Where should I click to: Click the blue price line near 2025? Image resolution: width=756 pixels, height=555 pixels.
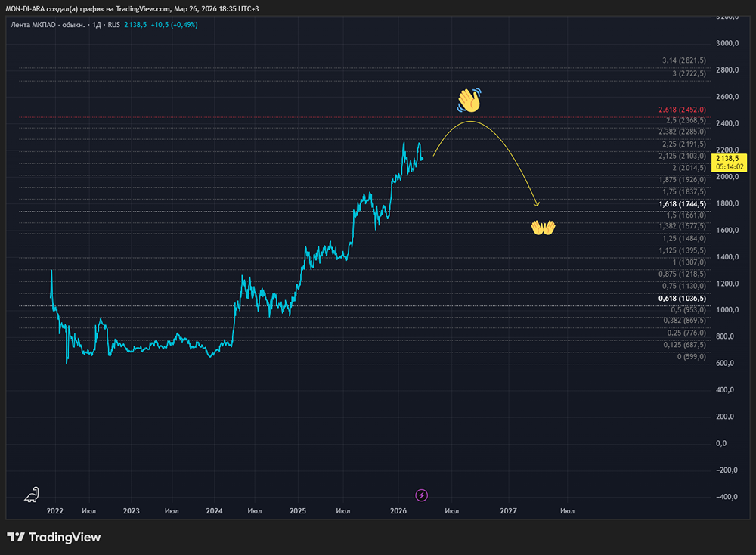(299, 276)
